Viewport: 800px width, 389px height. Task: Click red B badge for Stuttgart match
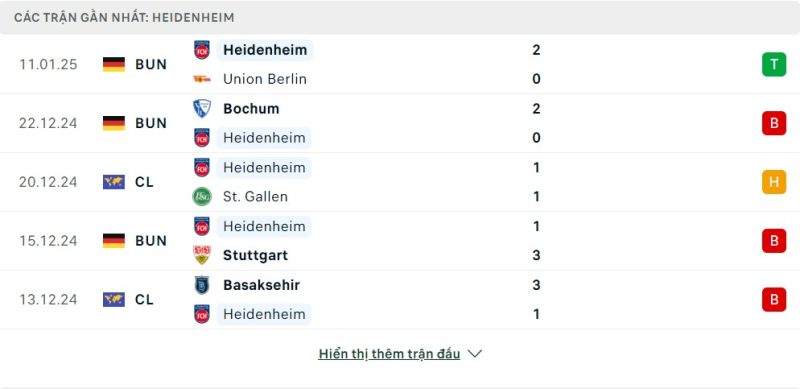coord(774,240)
